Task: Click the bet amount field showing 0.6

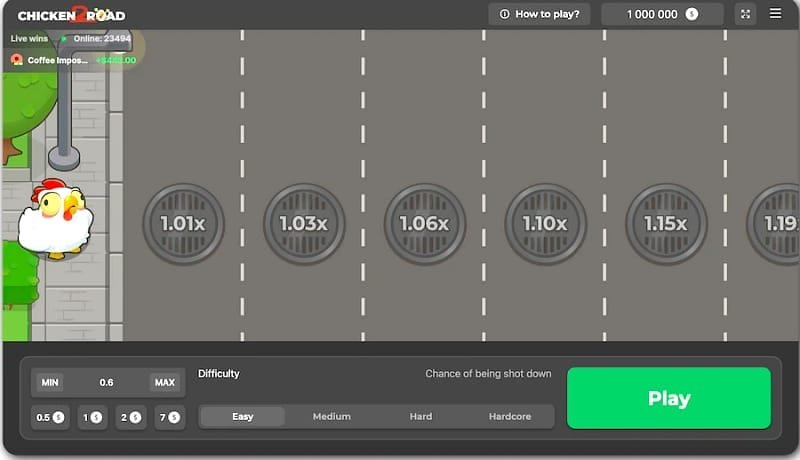Action: pyautogui.click(x=107, y=382)
